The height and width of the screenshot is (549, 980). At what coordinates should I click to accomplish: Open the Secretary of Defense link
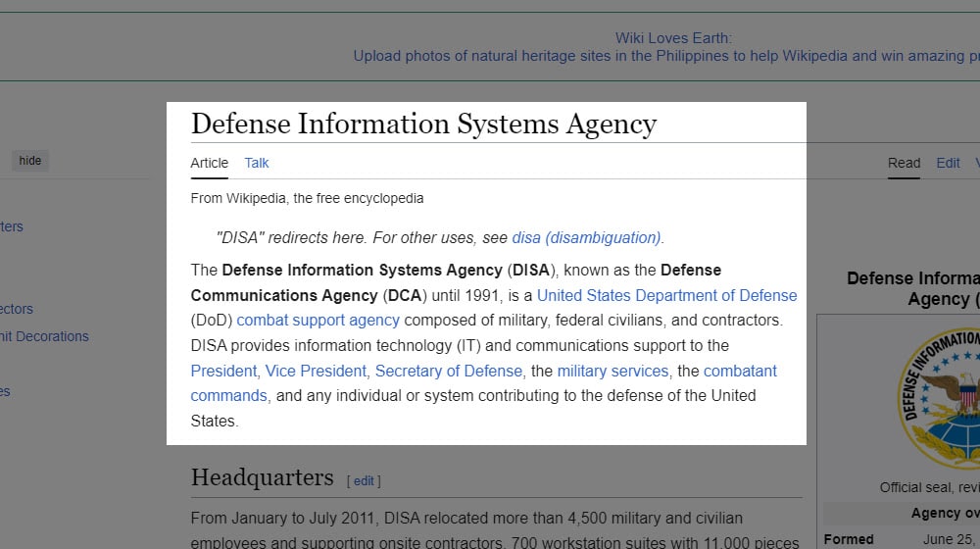[448, 371]
